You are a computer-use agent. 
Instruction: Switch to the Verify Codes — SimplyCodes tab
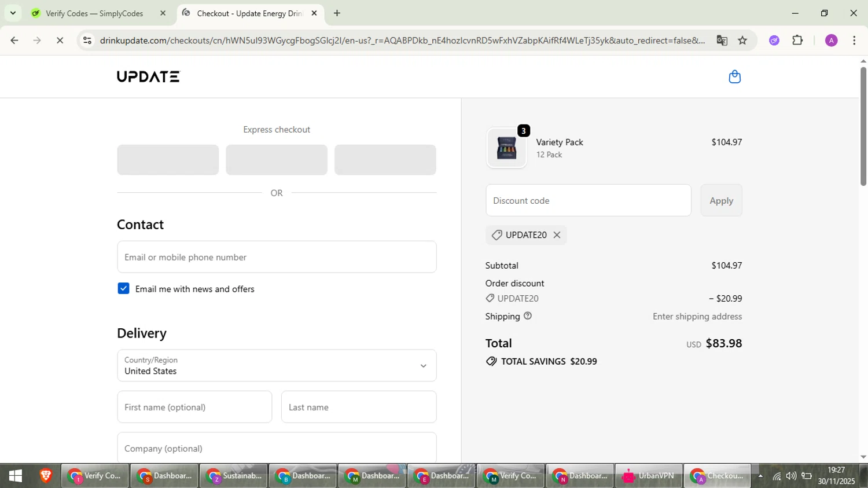(99, 13)
